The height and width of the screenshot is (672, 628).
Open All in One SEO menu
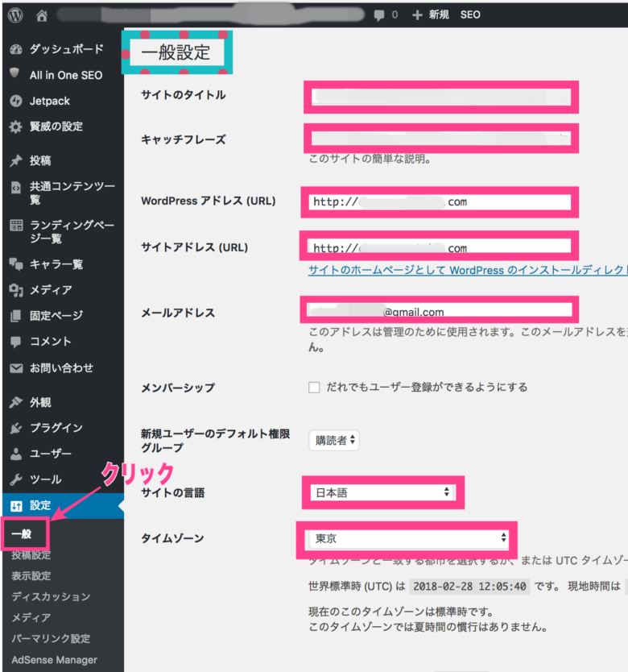(66, 75)
